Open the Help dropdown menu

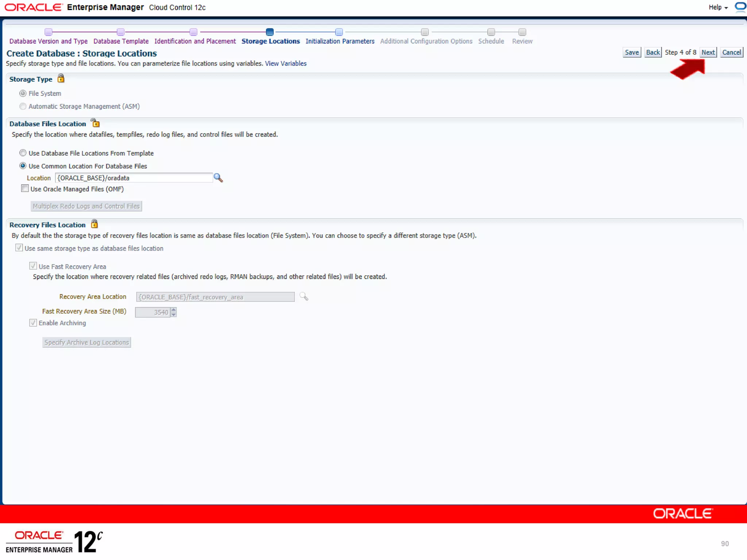pos(718,7)
